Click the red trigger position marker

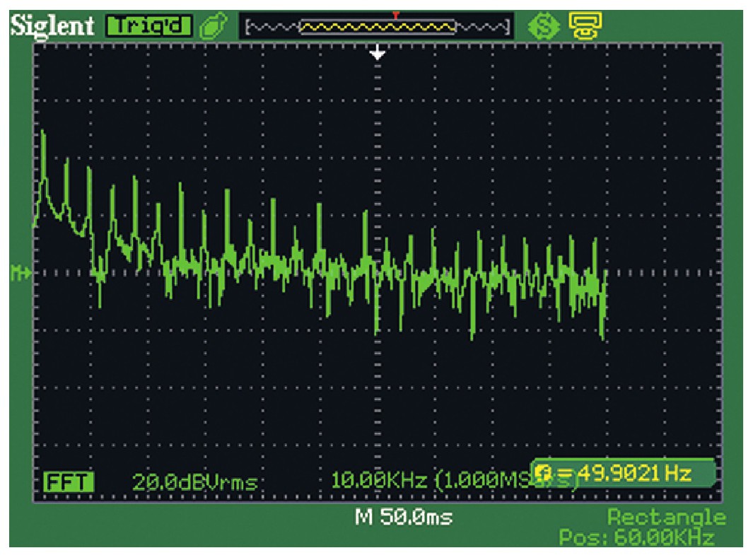pyautogui.click(x=396, y=15)
